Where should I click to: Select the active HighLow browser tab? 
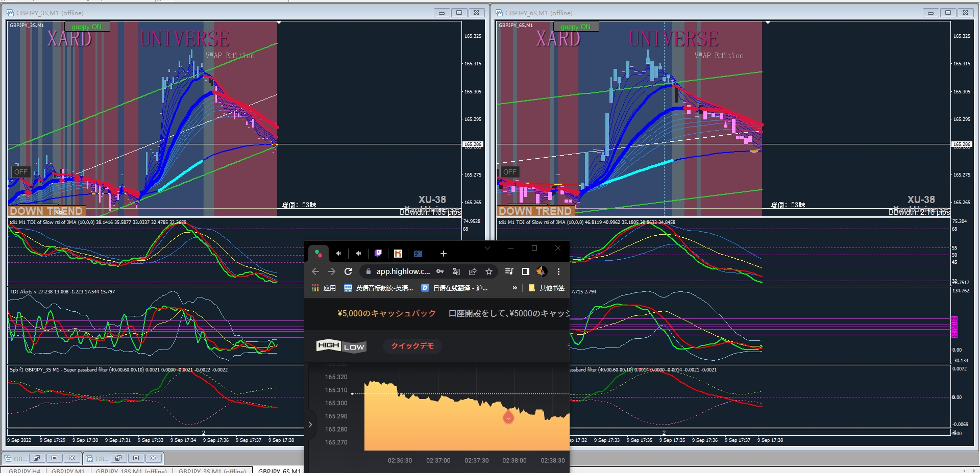coord(318,254)
